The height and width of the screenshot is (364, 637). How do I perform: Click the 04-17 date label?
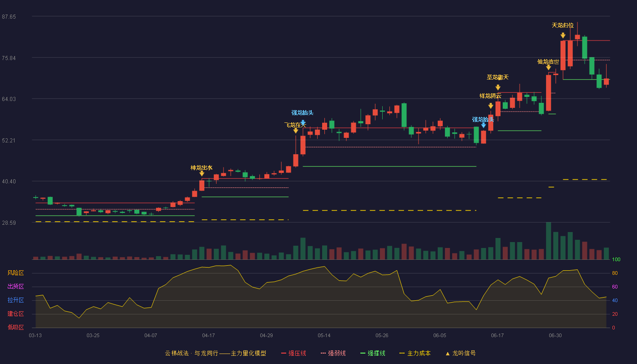click(x=208, y=335)
